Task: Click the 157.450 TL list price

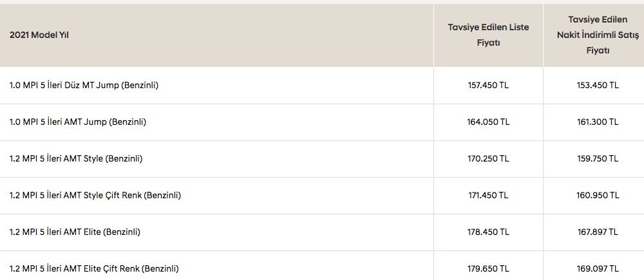Action: tap(488, 85)
